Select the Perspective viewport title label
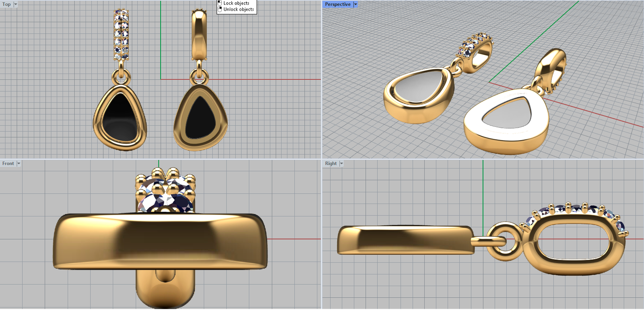 338,4
